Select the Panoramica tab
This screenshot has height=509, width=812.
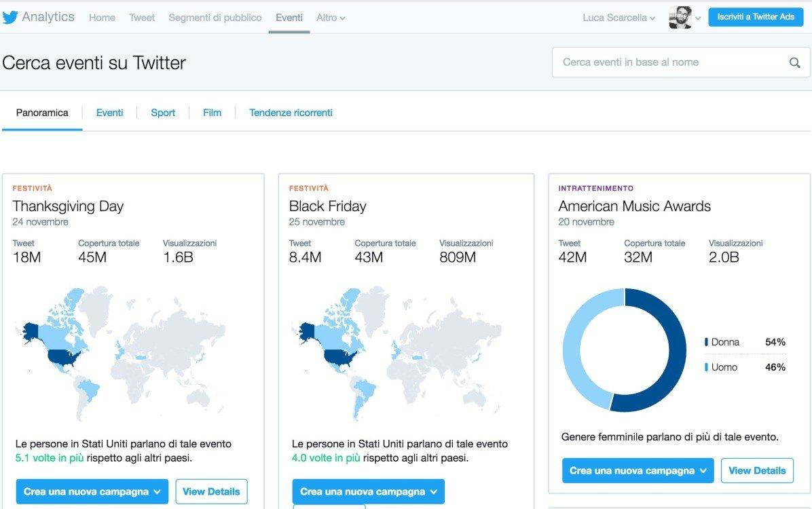[42, 113]
